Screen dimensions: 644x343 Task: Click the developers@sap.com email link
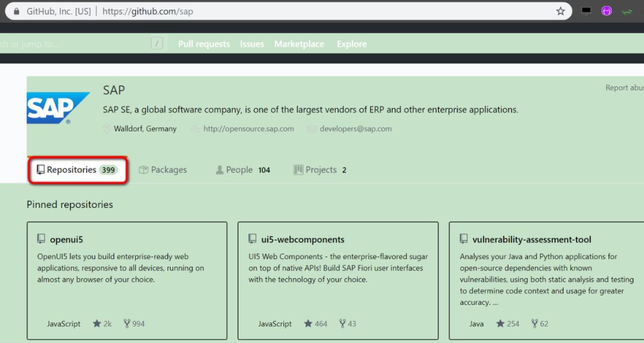(355, 129)
